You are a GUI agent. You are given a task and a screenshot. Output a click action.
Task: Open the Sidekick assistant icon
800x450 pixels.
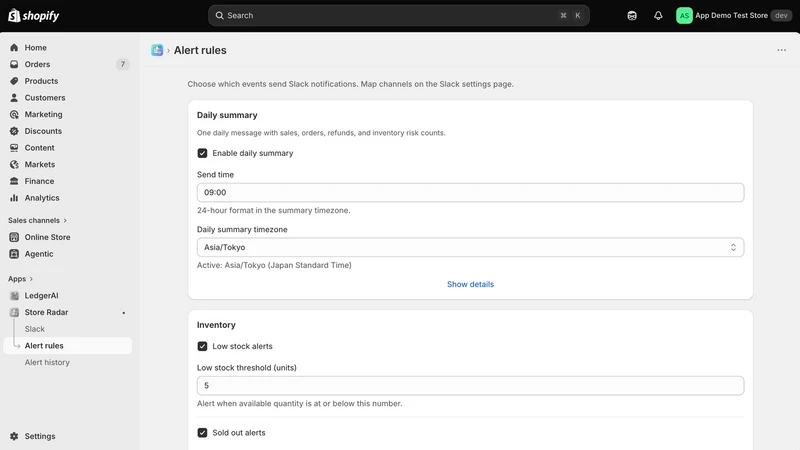tap(632, 15)
